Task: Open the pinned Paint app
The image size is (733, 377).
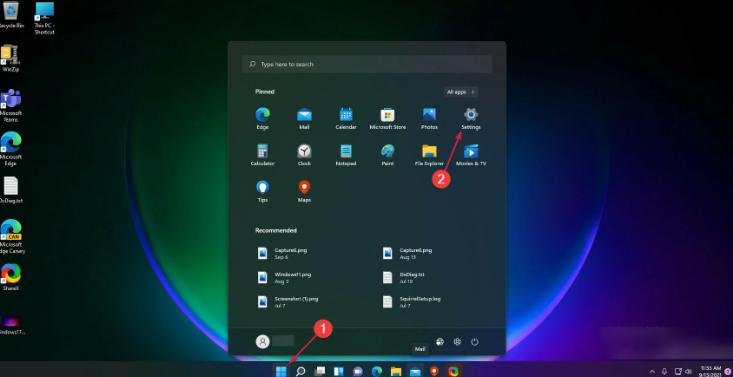Action: pyautogui.click(x=388, y=155)
